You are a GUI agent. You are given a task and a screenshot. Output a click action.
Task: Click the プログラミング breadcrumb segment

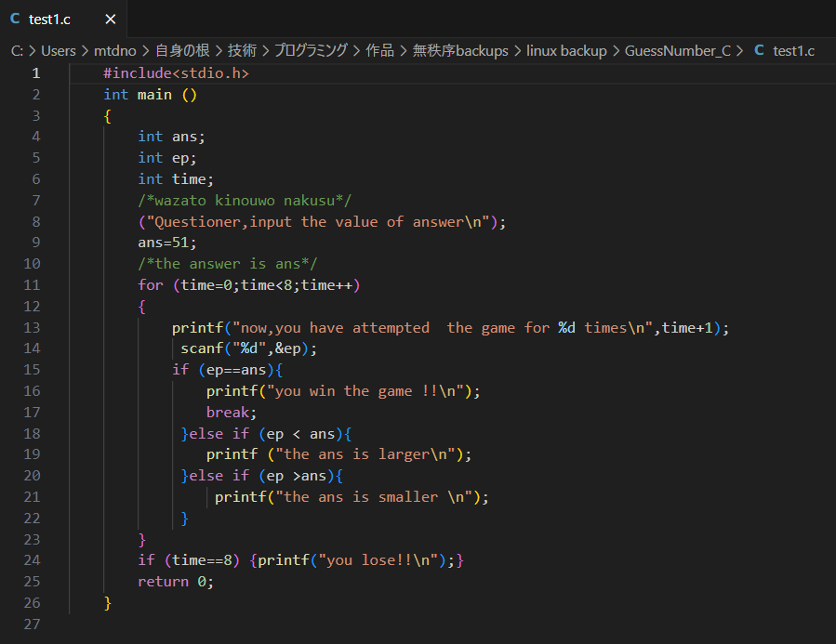click(x=311, y=51)
